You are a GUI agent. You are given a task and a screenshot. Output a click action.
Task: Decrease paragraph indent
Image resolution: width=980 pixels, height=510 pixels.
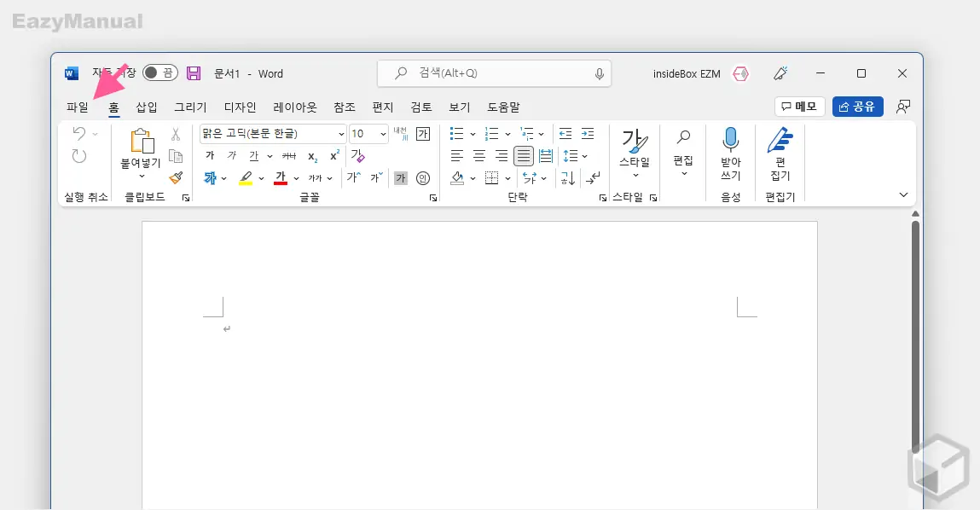[x=565, y=133]
